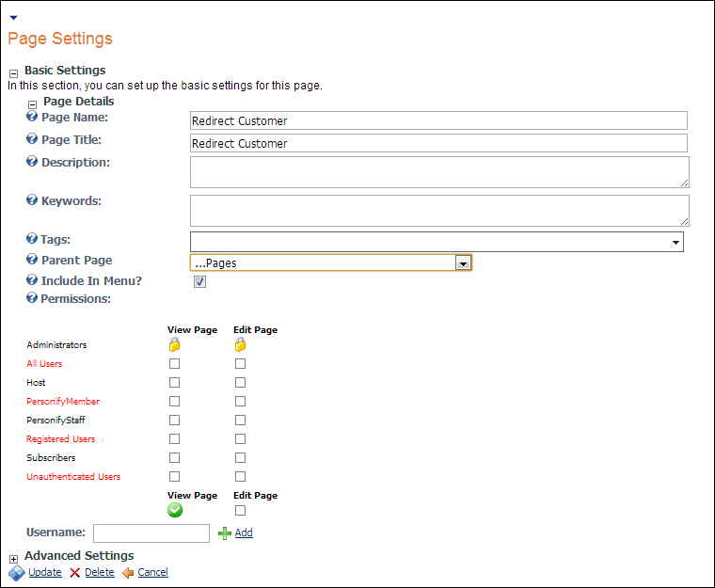
Task: Tick View Page for Unauthenticated Users
Action: tap(174, 477)
